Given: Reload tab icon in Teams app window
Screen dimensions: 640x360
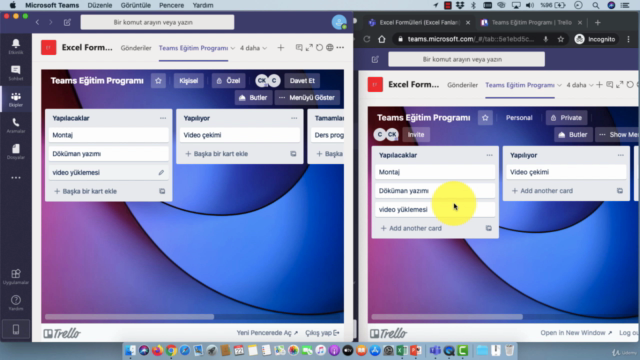Looking at the screenshot, I should [x=319, y=48].
